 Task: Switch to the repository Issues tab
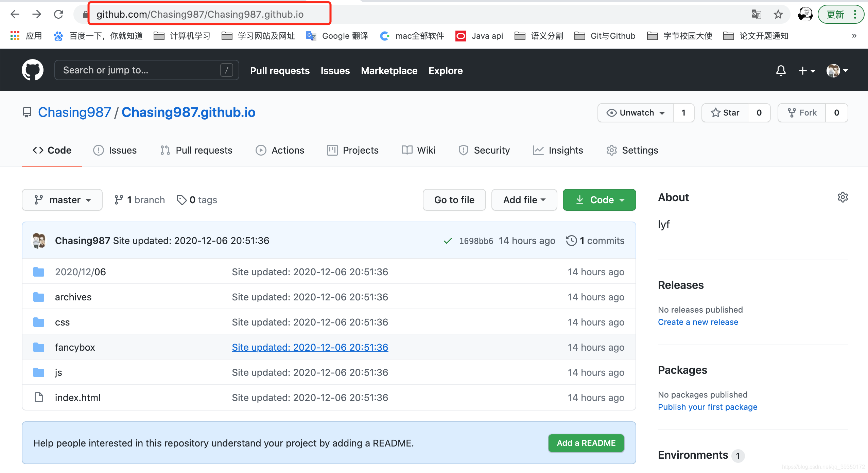pyautogui.click(x=115, y=150)
